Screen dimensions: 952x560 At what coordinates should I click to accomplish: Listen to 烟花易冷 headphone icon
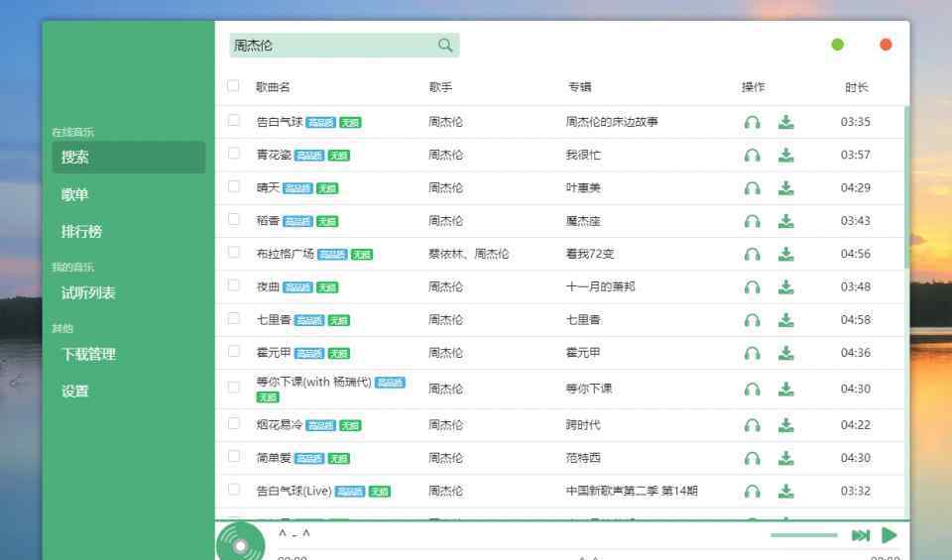(x=753, y=425)
